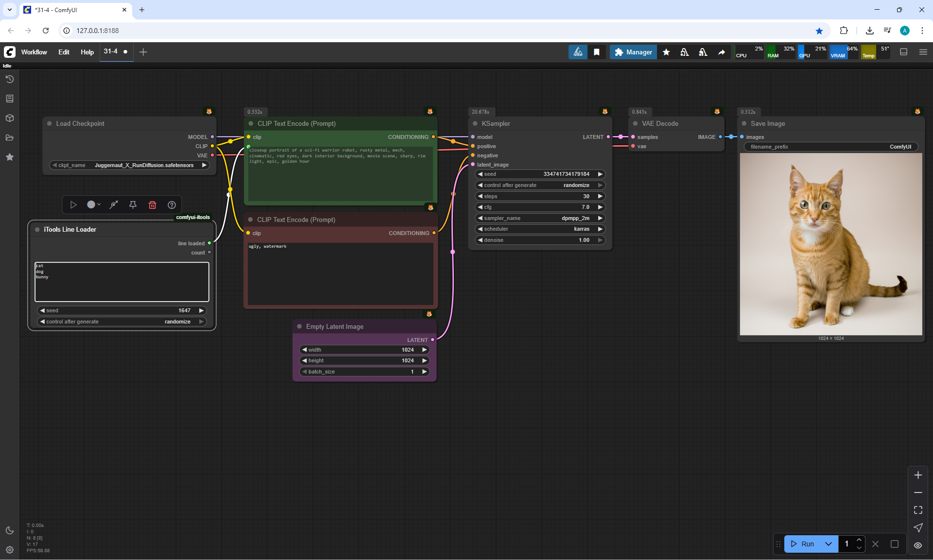This screenshot has height=560, width=933.
Task: Click the Manager button
Action: coord(633,52)
